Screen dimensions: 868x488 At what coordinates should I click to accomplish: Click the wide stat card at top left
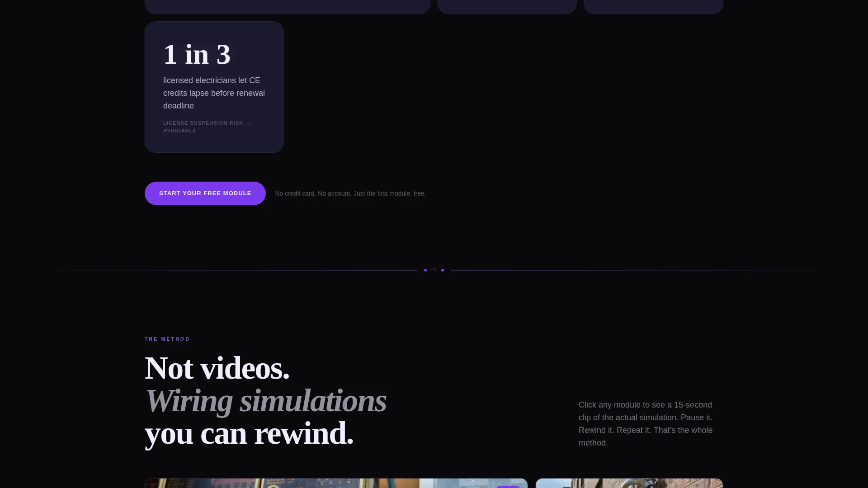(x=288, y=6)
